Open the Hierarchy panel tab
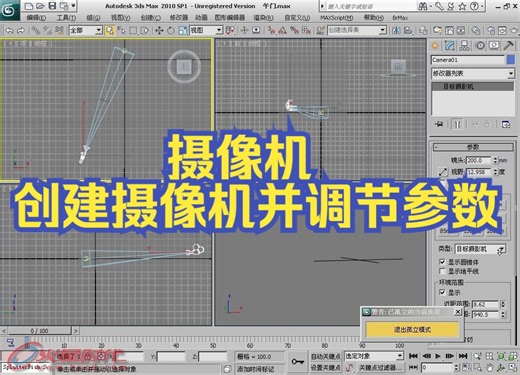The height and width of the screenshot is (375, 520). [x=464, y=46]
